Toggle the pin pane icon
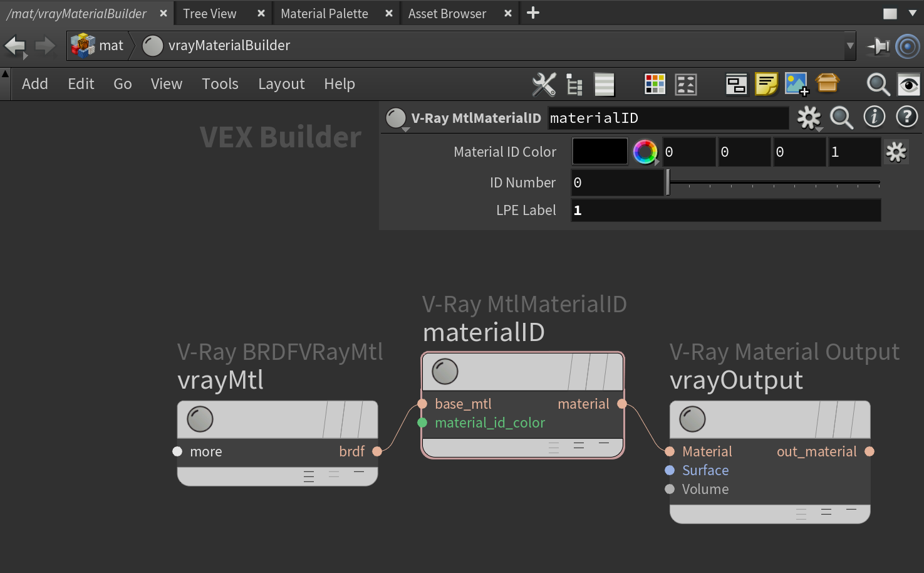 (x=878, y=46)
